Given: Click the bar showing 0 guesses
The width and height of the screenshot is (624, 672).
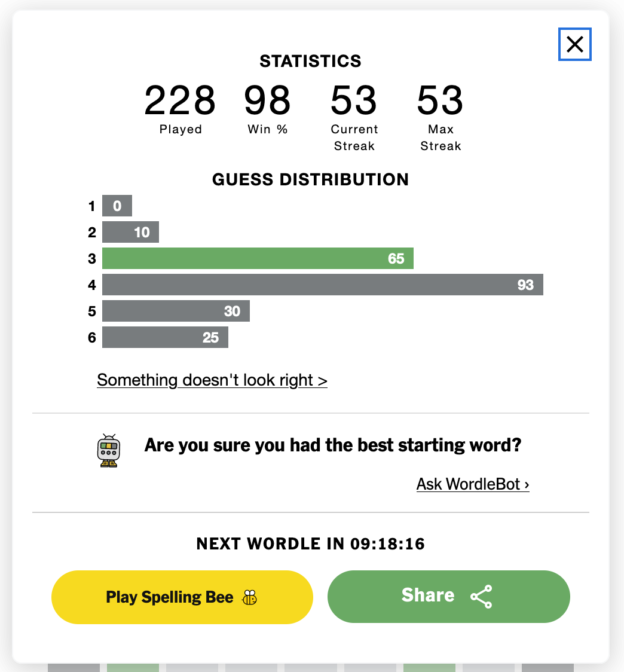Looking at the screenshot, I should 117,206.
